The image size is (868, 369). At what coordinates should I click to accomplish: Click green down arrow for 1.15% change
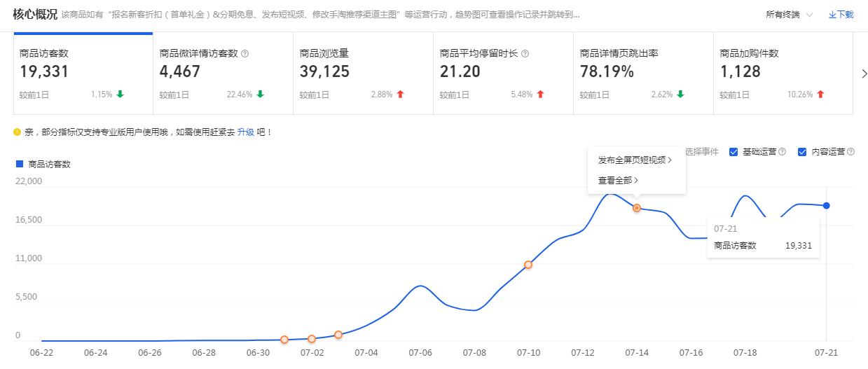[x=120, y=94]
